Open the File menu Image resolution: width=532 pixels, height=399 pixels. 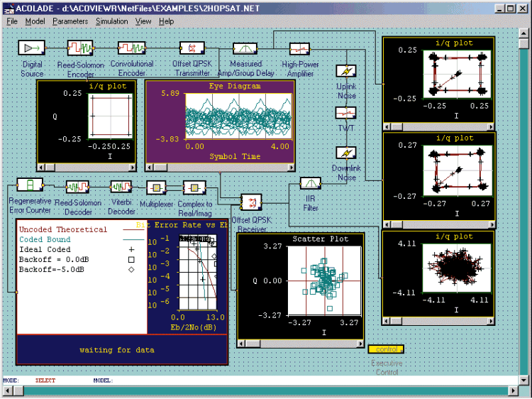click(12, 21)
